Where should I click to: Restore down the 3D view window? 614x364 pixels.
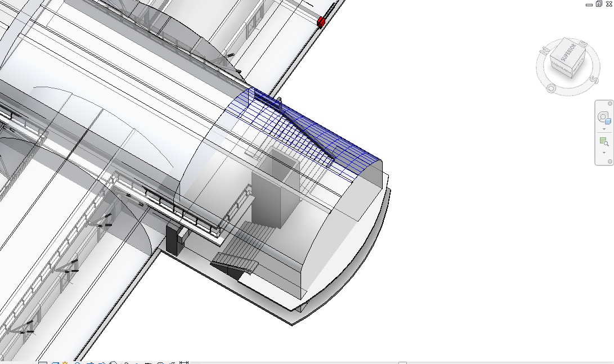pyautogui.click(x=599, y=4)
